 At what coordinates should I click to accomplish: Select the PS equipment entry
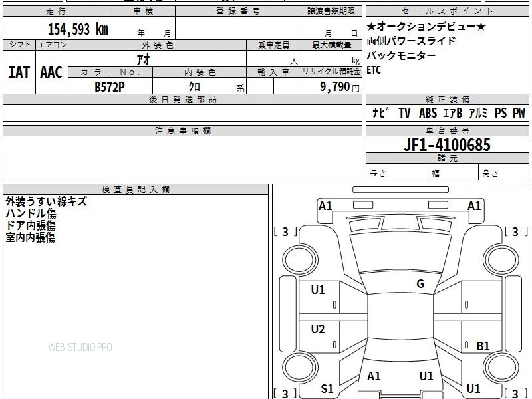[501, 113]
